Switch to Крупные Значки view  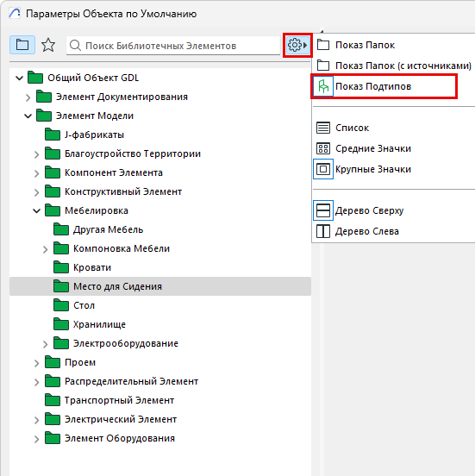coord(373,169)
